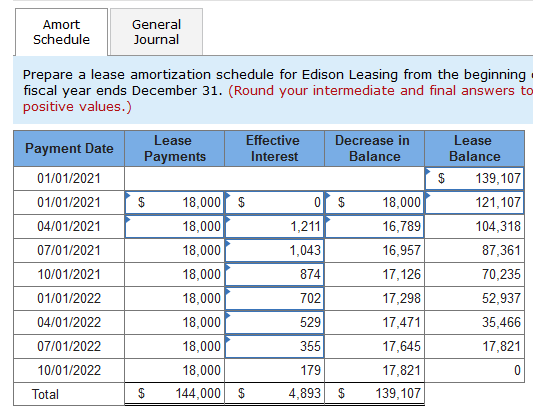Select lease payment 18,000 for 07/01/2021
The height and width of the screenshot is (412, 533).
click(174, 251)
